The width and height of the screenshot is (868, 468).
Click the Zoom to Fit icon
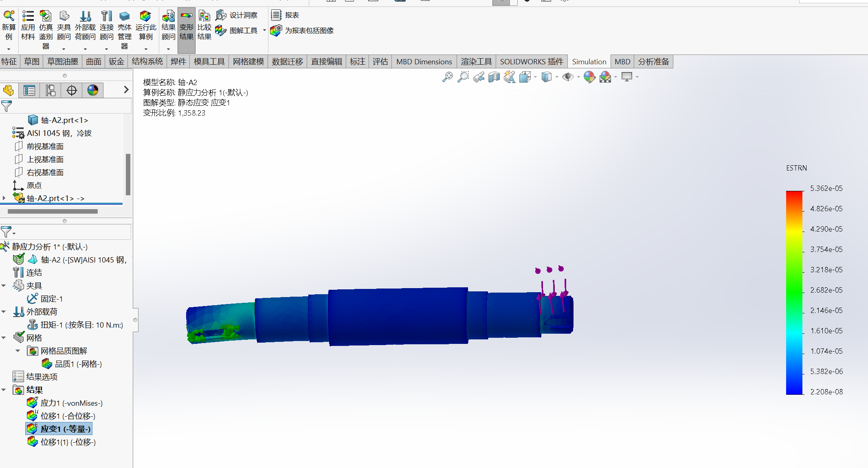click(x=447, y=77)
